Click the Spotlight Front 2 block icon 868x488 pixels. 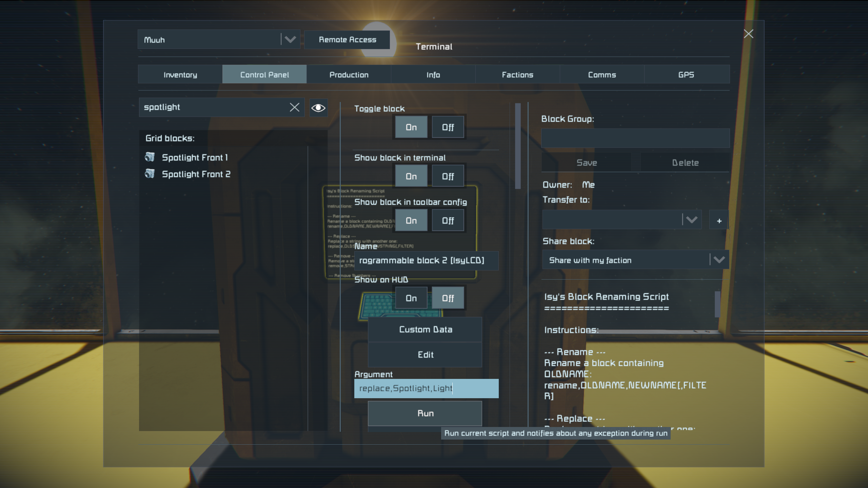click(x=150, y=174)
